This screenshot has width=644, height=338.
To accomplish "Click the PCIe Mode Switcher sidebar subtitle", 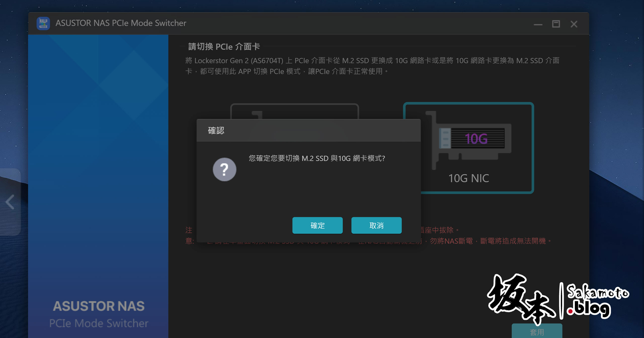I will coord(99,323).
